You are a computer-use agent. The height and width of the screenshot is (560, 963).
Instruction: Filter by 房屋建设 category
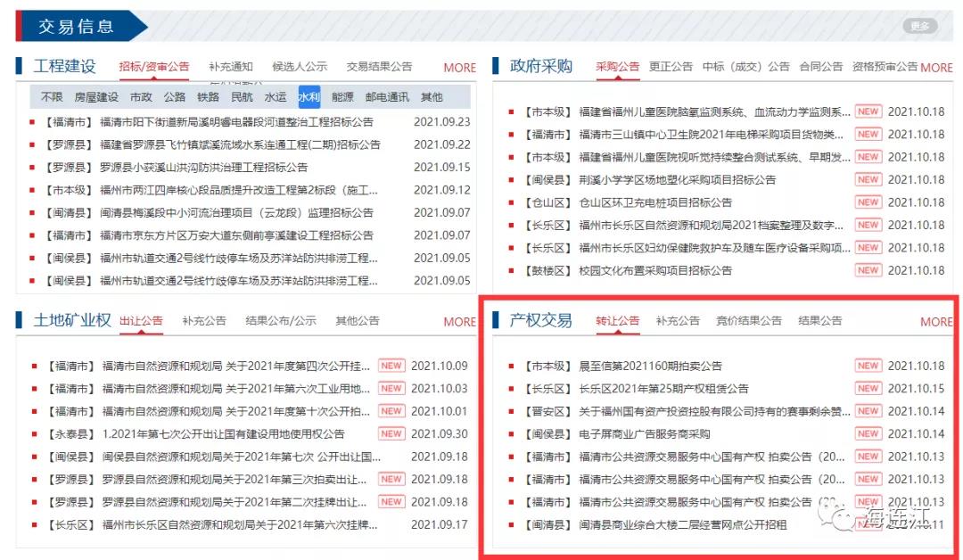click(96, 97)
